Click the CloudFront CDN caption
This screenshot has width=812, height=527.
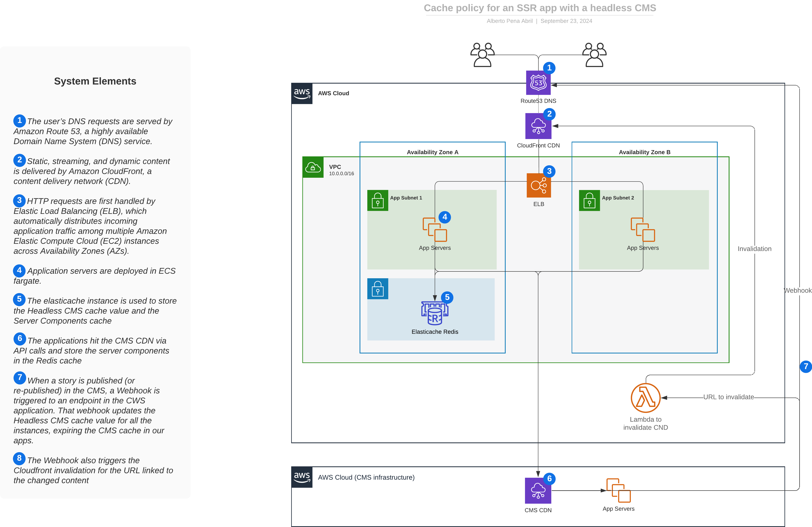[538, 145]
